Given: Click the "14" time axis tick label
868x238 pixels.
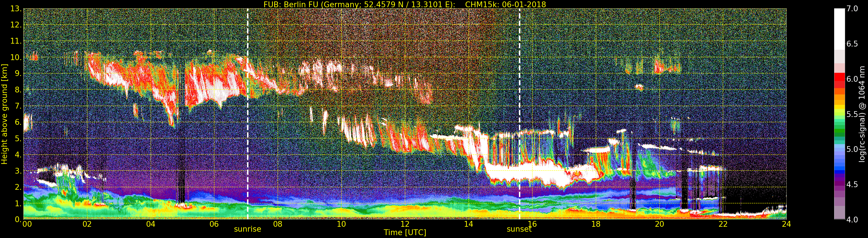Looking at the screenshot, I should point(469,224).
